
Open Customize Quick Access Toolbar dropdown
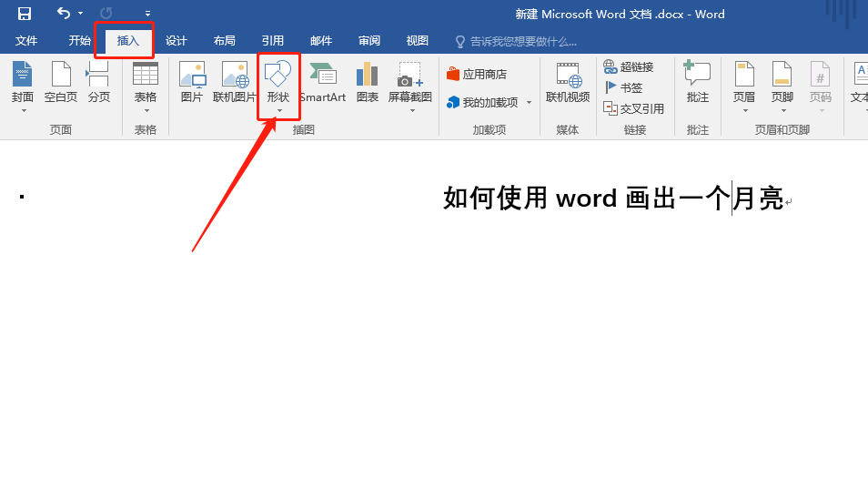coord(147,14)
